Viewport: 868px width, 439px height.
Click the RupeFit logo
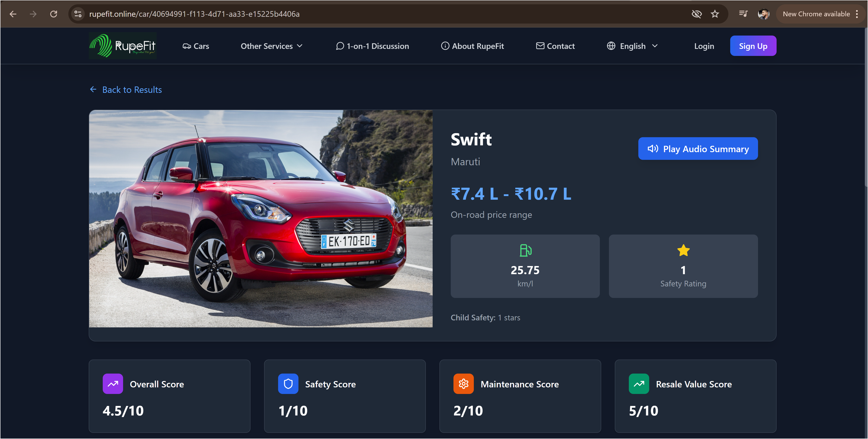[123, 46]
